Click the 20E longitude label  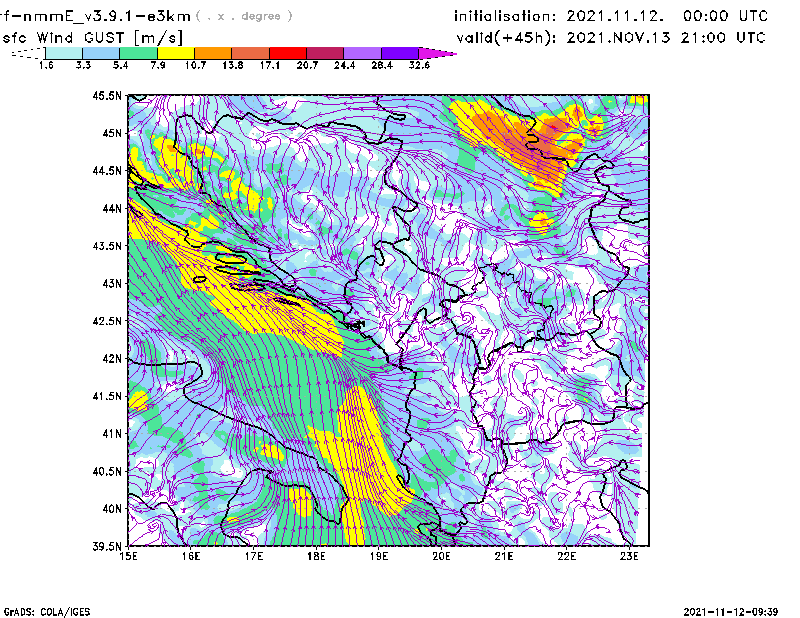pyautogui.click(x=441, y=556)
